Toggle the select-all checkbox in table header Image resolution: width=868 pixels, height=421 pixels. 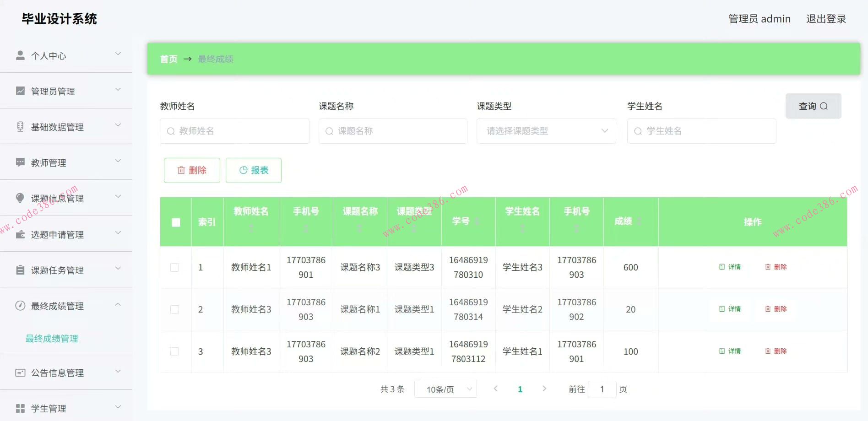[x=175, y=221]
